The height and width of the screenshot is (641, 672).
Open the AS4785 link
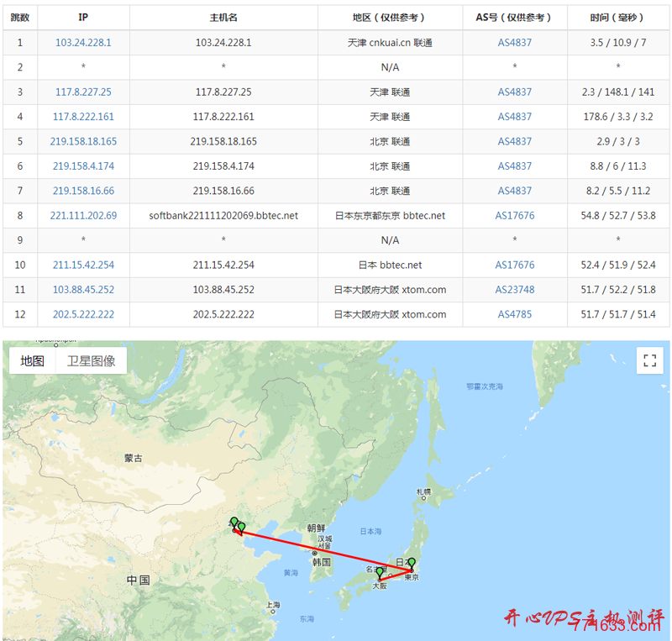coord(514,314)
